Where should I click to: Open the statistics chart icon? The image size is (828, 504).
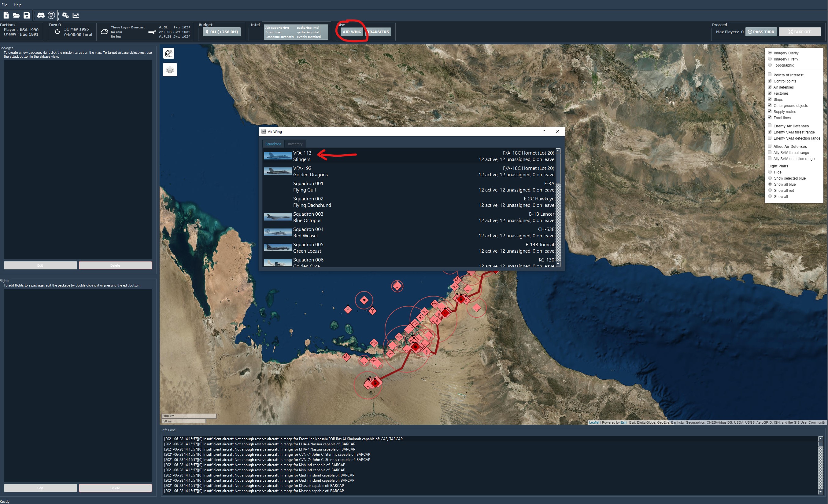tap(76, 15)
